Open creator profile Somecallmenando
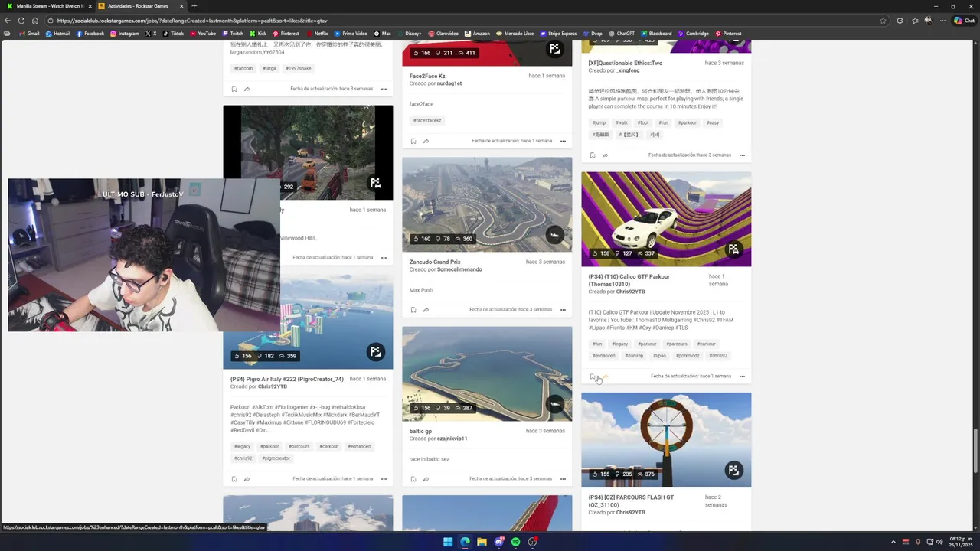The image size is (980, 551). 459,269
